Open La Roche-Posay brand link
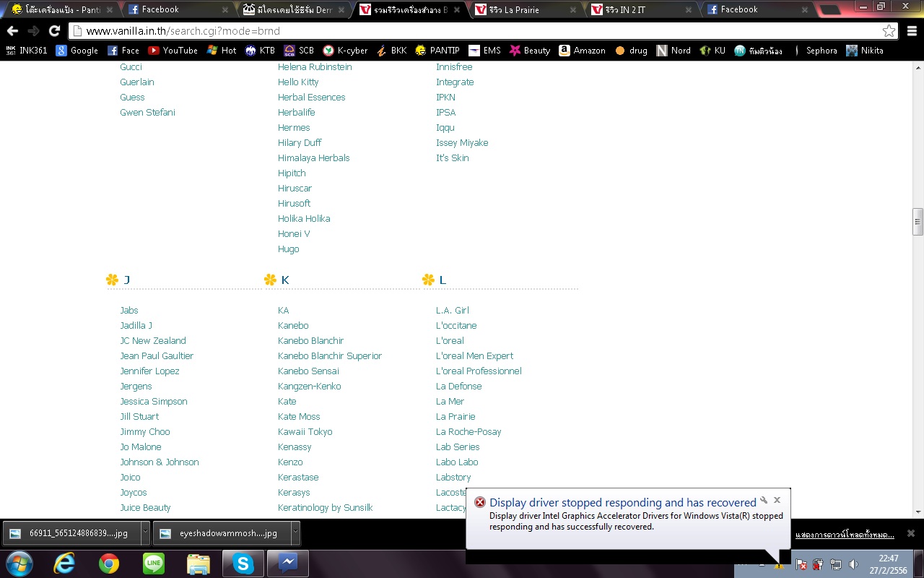 pos(468,431)
